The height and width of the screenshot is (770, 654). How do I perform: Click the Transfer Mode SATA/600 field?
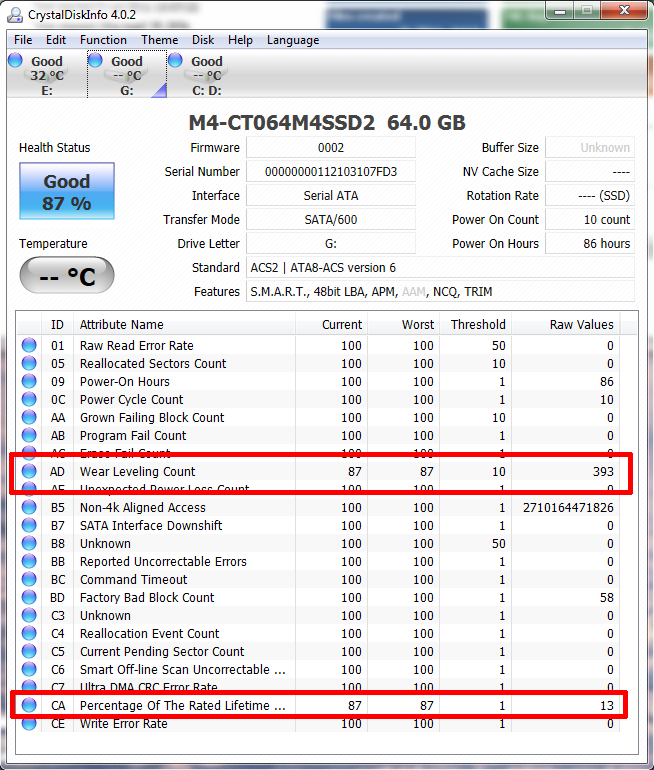click(331, 220)
